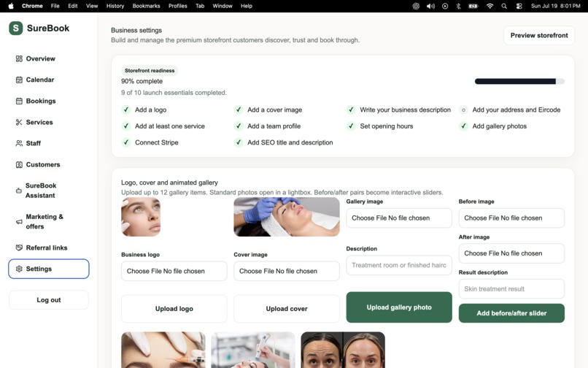Choose a file for After image
The image size is (588, 368).
511,253
